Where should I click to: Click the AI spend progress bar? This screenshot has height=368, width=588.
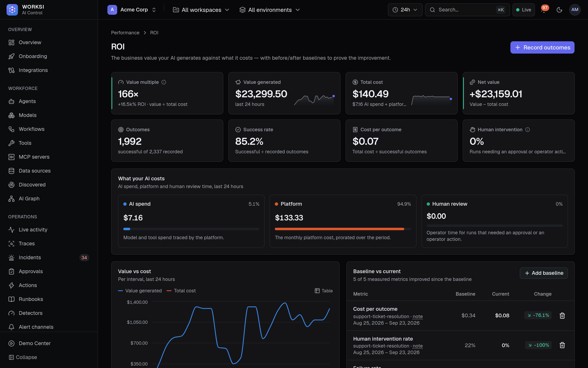[x=191, y=229]
